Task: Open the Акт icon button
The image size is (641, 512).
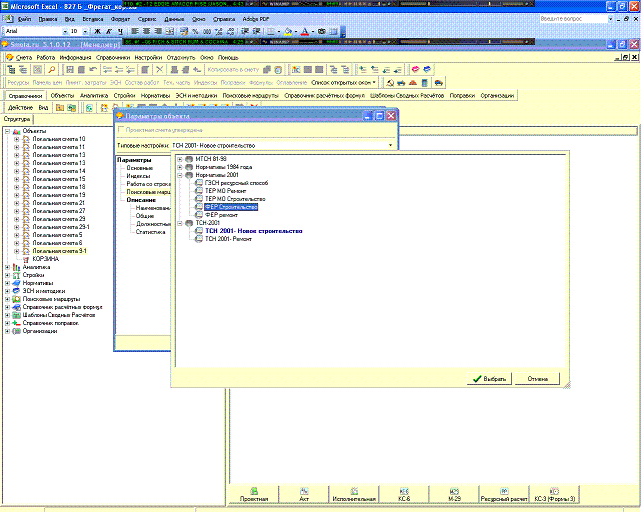Action: click(302, 494)
